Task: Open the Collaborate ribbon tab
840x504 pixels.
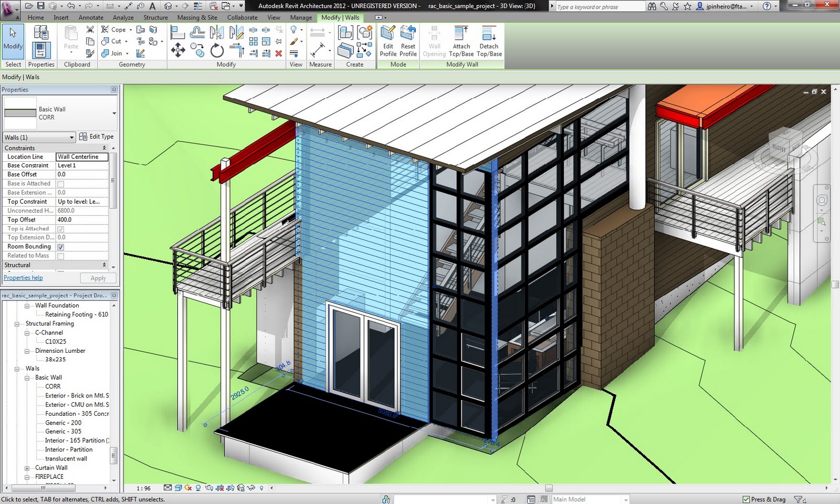Action: pos(242,17)
